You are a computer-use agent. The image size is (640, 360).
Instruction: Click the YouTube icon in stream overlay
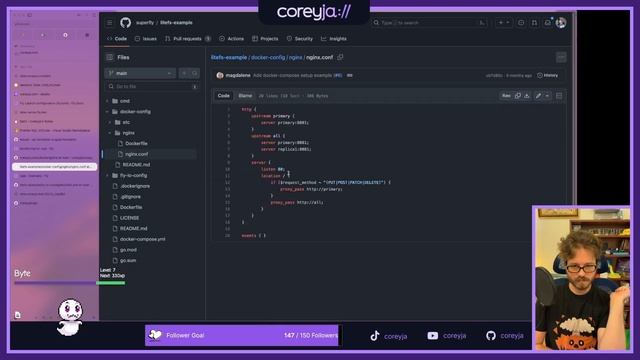pyautogui.click(x=433, y=336)
